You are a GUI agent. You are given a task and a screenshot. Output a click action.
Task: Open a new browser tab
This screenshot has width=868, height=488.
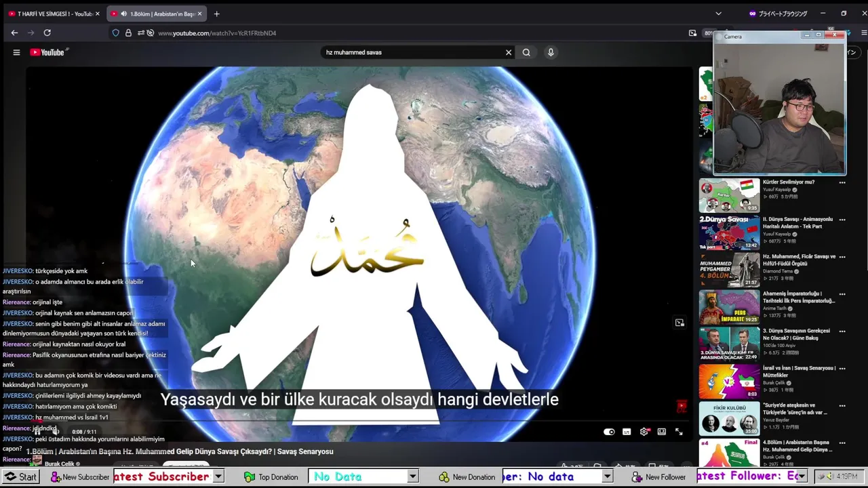point(216,14)
